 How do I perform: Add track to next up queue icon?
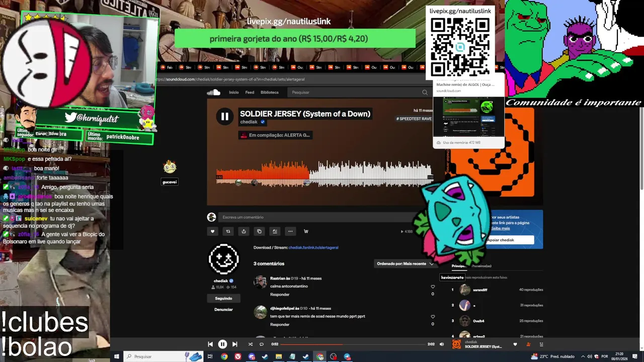pos(275,231)
